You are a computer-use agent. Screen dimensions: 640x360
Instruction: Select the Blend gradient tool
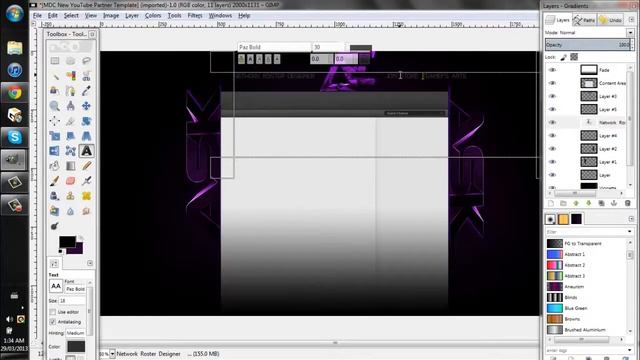71,166
